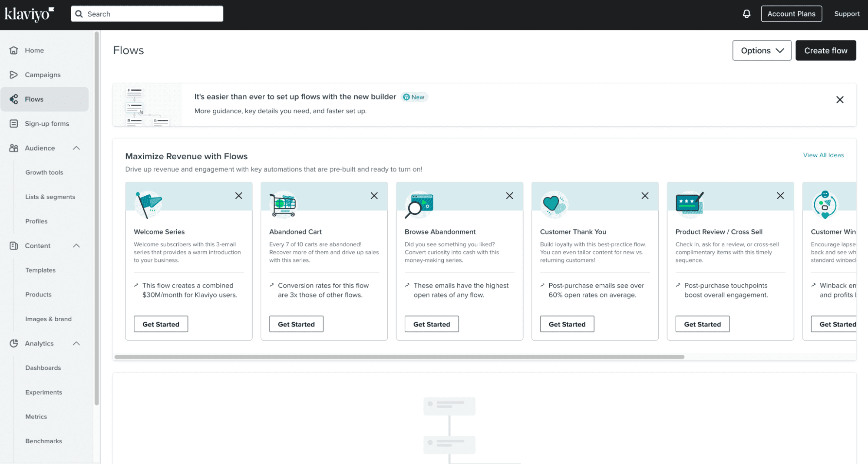
Task: Open Lists & segments
Action: (x=50, y=197)
